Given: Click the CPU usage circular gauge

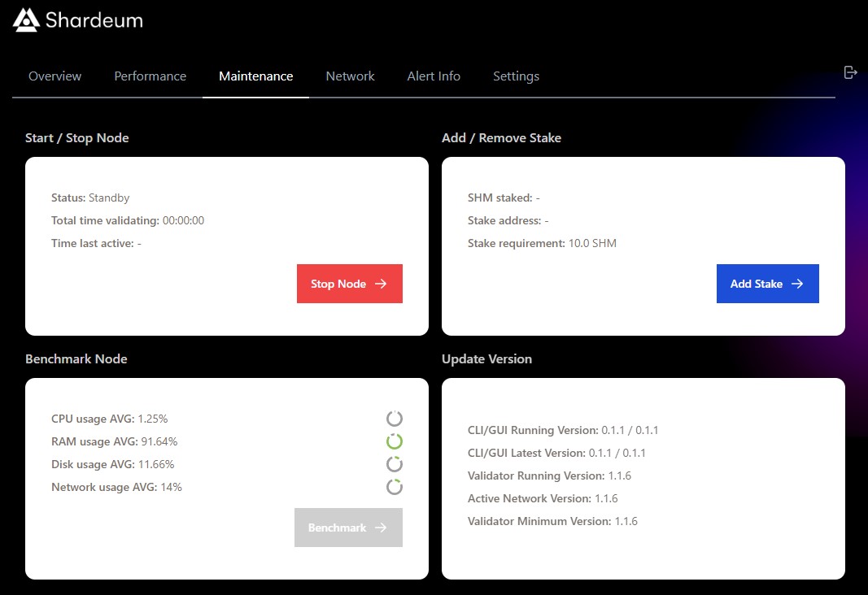Looking at the screenshot, I should pos(395,419).
